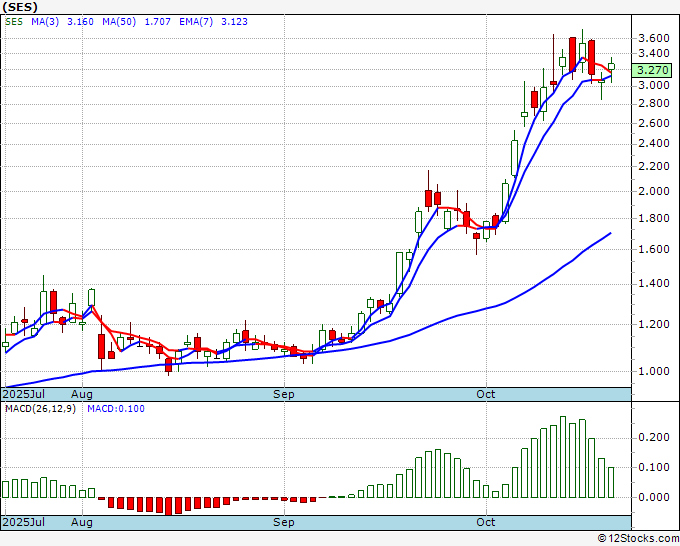Click the 1.400 price axis label
680x546 pixels.
point(654,284)
